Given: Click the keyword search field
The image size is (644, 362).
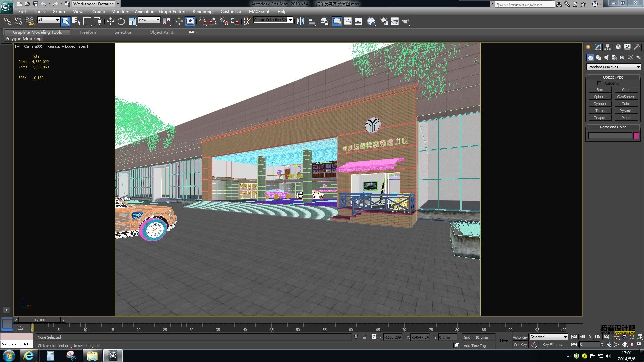Looking at the screenshot, I should (x=524, y=4).
